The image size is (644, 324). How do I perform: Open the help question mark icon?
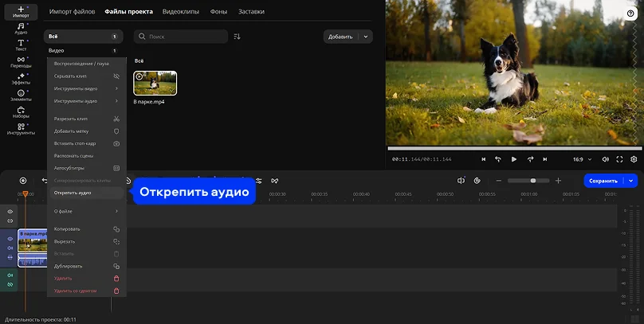(630, 14)
